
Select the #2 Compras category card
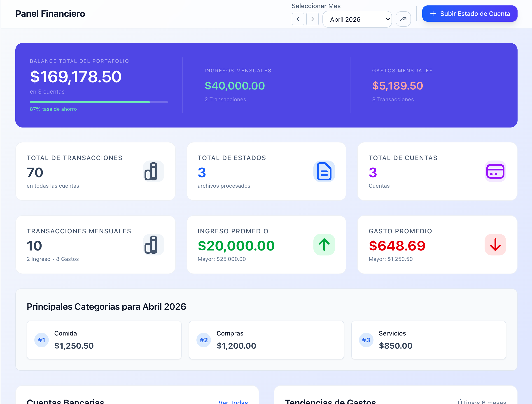coord(266,340)
